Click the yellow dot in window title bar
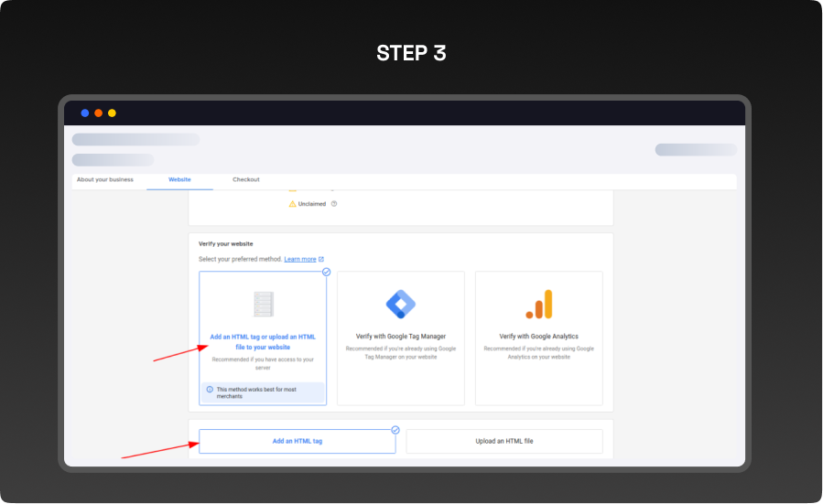This screenshot has width=823, height=504. click(112, 113)
